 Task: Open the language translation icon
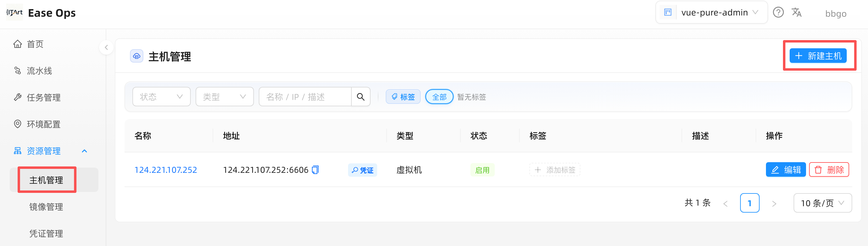point(797,12)
